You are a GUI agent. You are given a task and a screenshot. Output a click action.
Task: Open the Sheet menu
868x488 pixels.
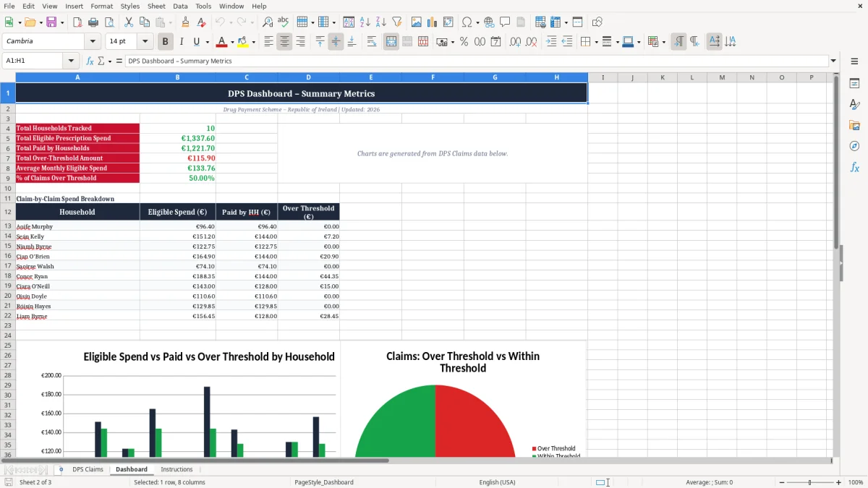(156, 6)
